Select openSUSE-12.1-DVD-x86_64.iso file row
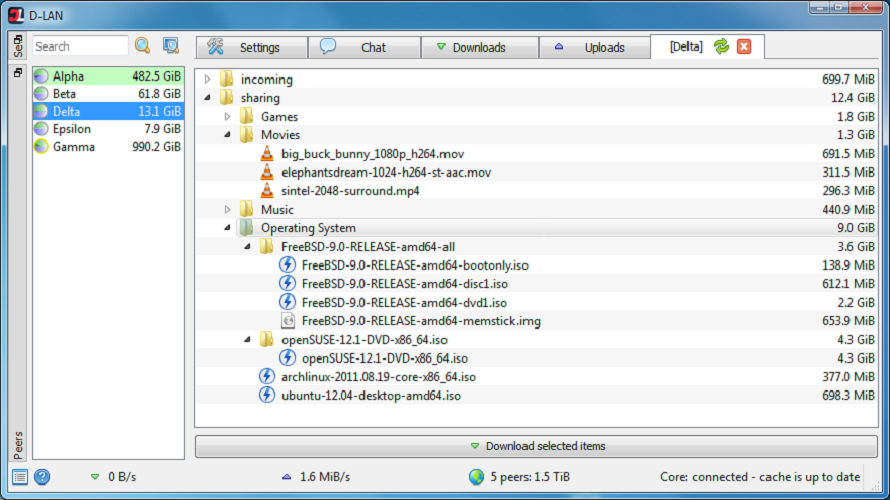The height and width of the screenshot is (500, 890). pos(536,358)
